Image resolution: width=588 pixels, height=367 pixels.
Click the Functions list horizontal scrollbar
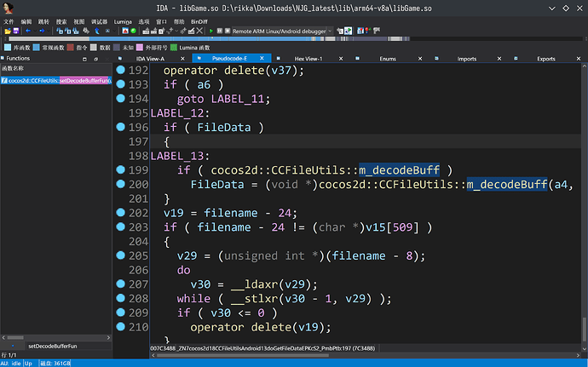pos(56,337)
